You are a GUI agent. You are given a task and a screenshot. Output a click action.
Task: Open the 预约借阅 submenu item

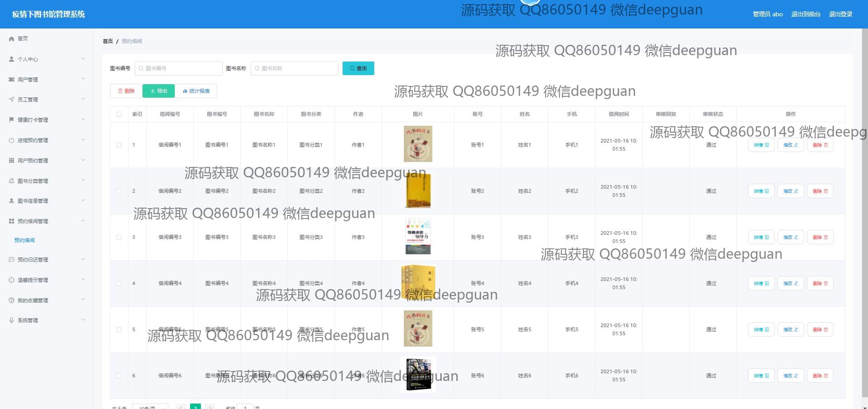tap(24, 240)
